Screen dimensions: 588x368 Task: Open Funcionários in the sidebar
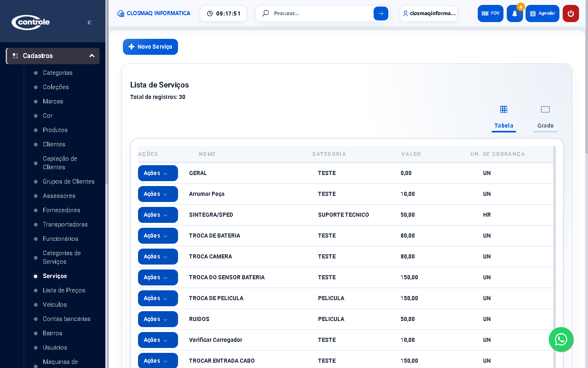[x=60, y=239]
